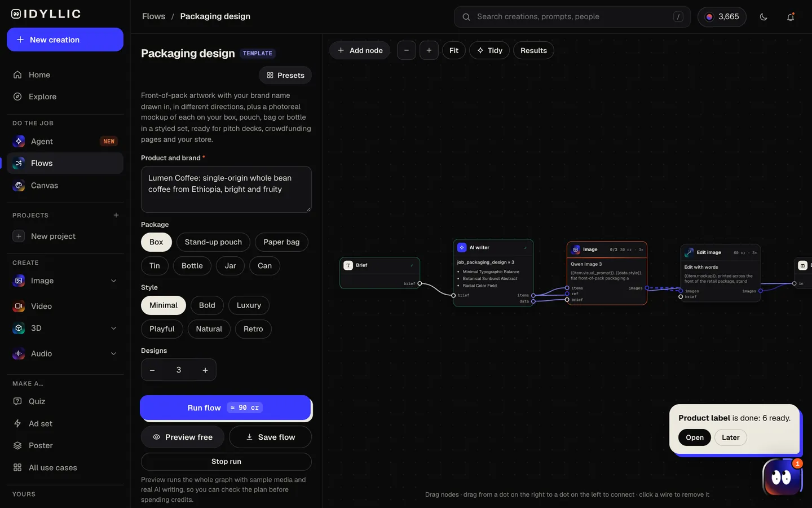Select the Stand-up pouch package option
This screenshot has height=508, width=812.
click(213, 242)
